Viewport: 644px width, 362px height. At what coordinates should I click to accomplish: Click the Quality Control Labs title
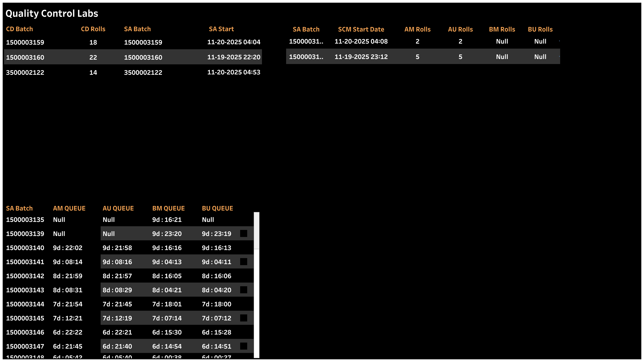pos(52,13)
